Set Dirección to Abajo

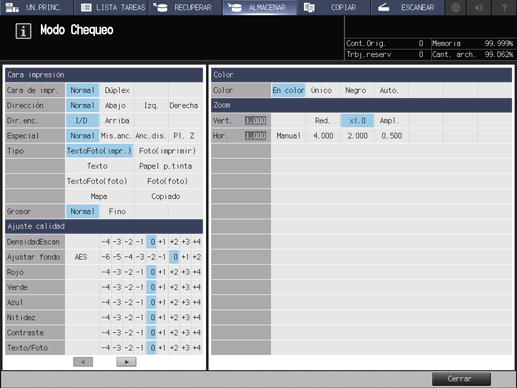tap(117, 105)
